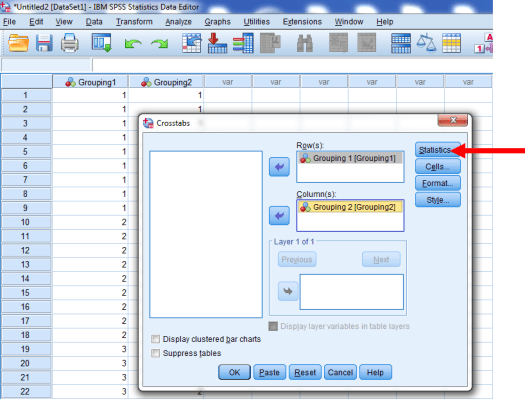Open the Transform menu
Screen dimensions: 525x399
[x=134, y=22]
